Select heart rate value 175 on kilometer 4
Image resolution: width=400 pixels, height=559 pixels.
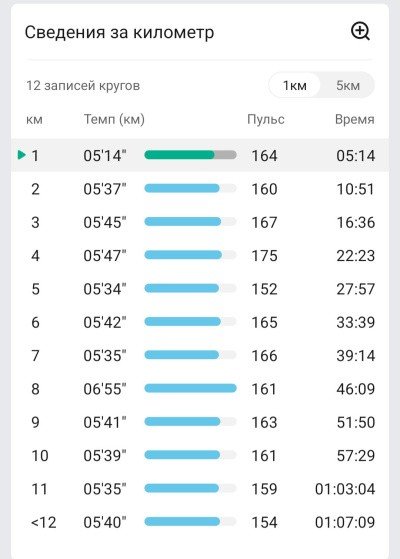264,256
